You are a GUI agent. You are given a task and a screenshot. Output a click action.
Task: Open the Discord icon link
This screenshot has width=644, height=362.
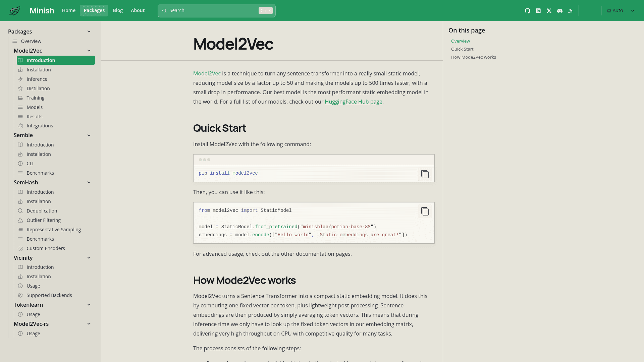coord(560,11)
